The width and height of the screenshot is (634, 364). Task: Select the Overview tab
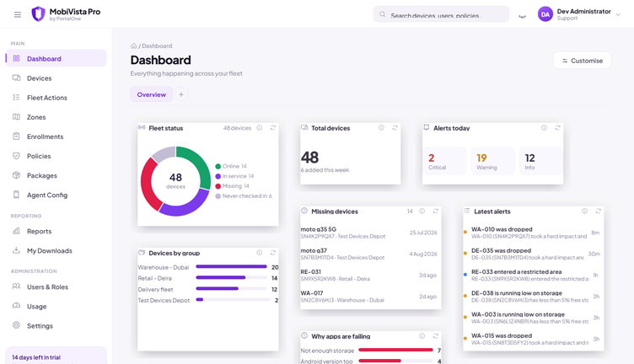click(151, 94)
